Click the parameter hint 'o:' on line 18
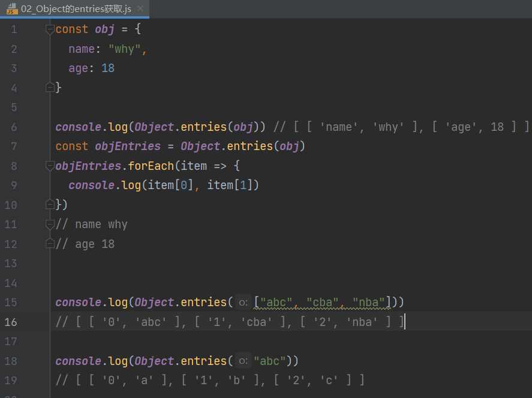This screenshot has width=532, height=398. click(244, 361)
